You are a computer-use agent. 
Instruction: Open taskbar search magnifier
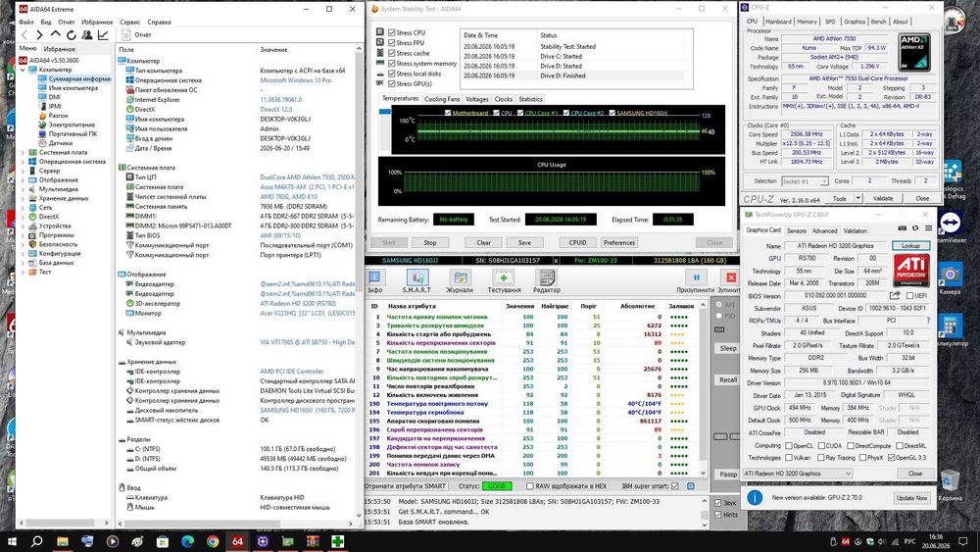pyautogui.click(x=37, y=541)
